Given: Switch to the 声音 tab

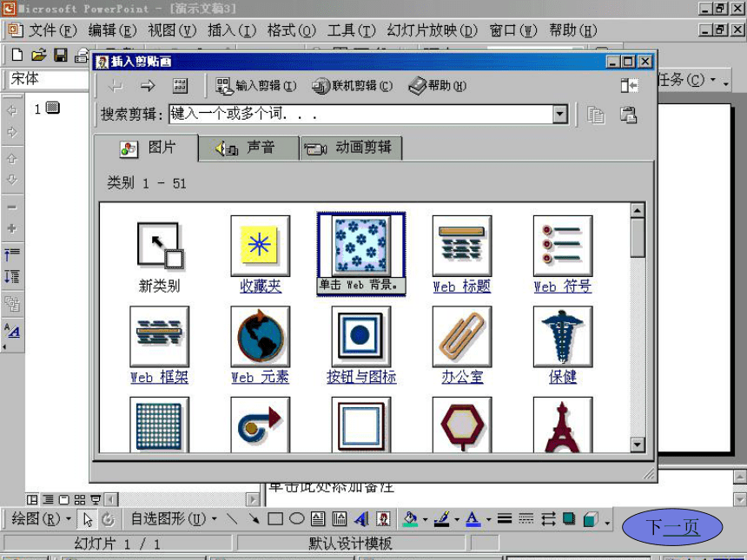Looking at the screenshot, I should (x=248, y=148).
